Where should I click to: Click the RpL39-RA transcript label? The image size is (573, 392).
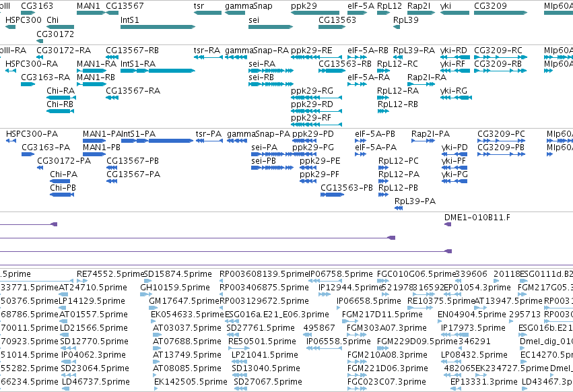414,50
